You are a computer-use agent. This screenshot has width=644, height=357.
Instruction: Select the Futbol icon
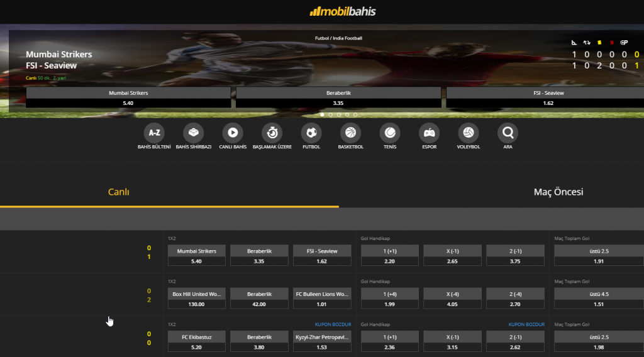tap(311, 133)
